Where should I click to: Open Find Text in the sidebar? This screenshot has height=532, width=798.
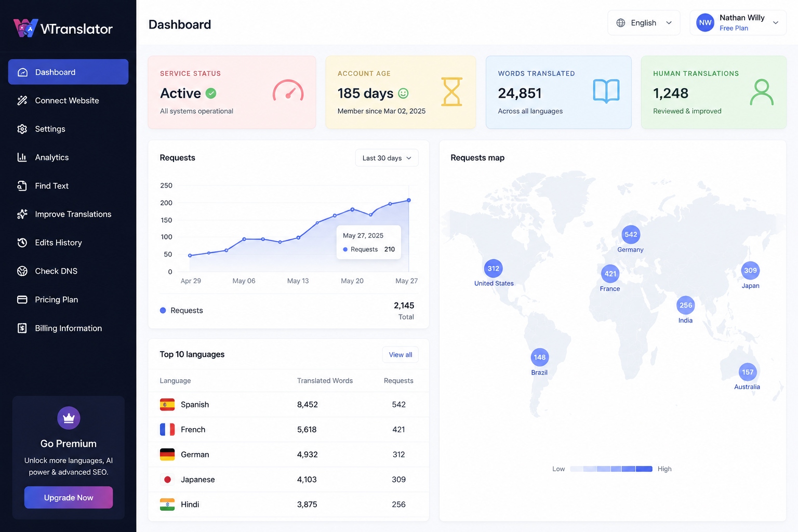tap(68, 186)
